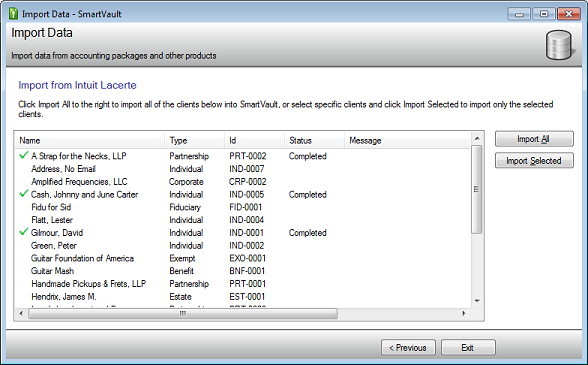The width and height of the screenshot is (588, 365).
Task: Select client Cash, Johnny and June Carter
Action: tap(84, 194)
